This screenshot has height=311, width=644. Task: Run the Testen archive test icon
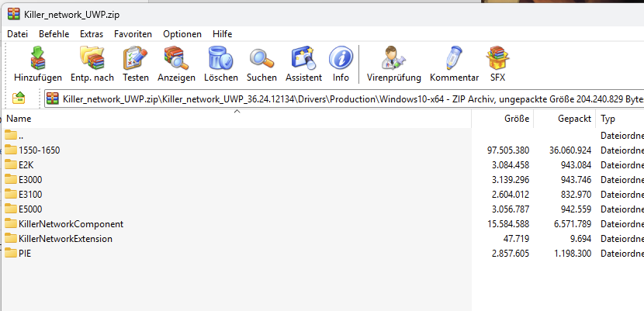[135, 58]
